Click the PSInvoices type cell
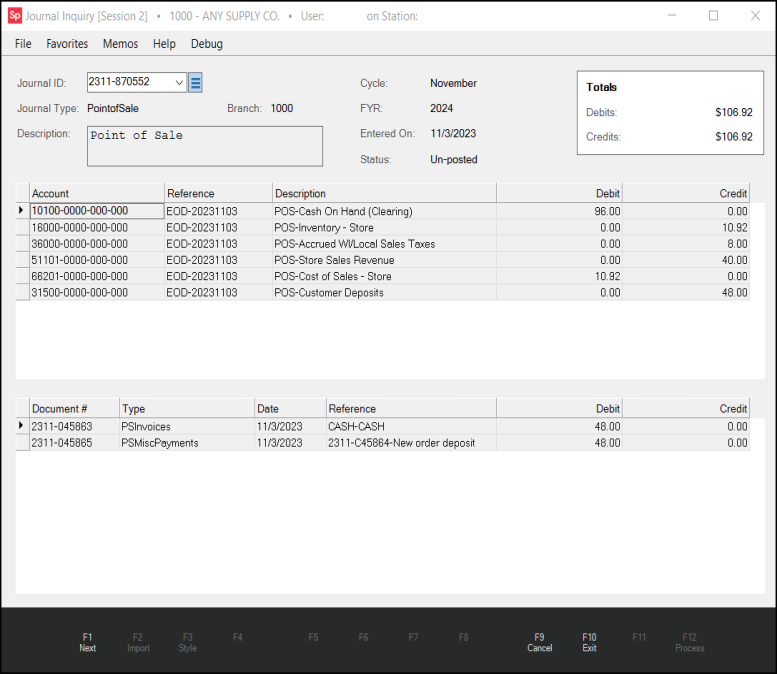The image size is (777, 674). coord(187,426)
